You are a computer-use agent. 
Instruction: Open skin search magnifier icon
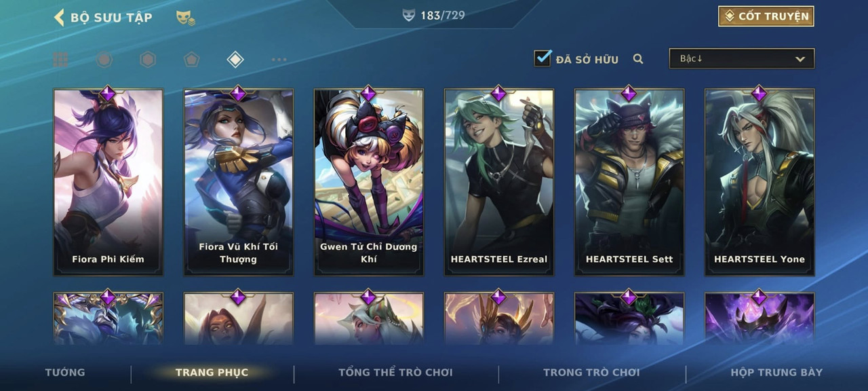[x=638, y=59]
